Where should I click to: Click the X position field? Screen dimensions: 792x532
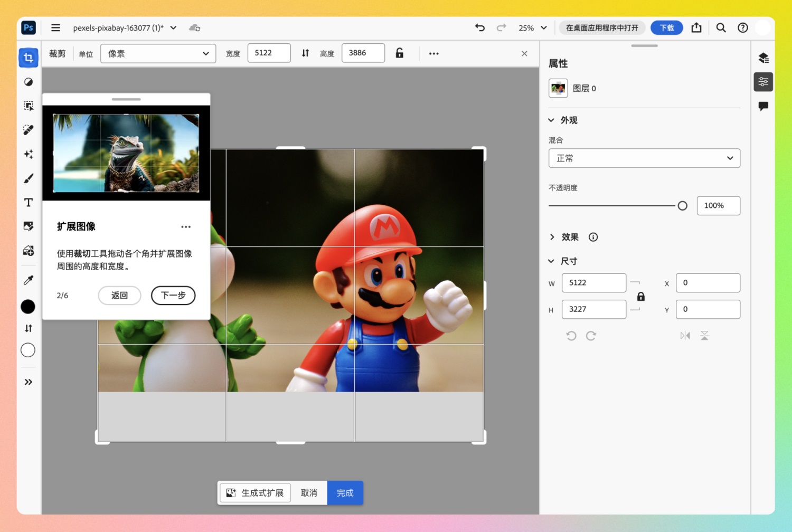[x=708, y=283]
